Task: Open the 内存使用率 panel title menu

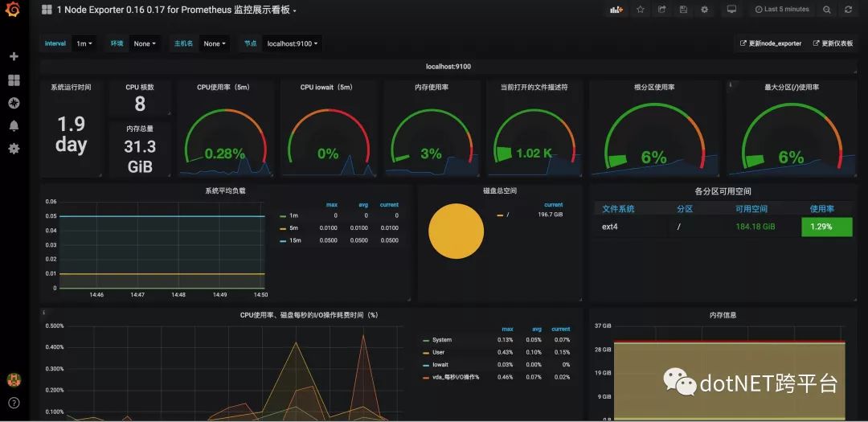Action: (x=432, y=88)
